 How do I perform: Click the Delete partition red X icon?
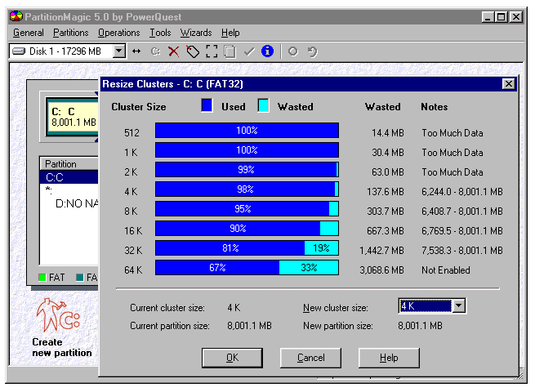(173, 51)
